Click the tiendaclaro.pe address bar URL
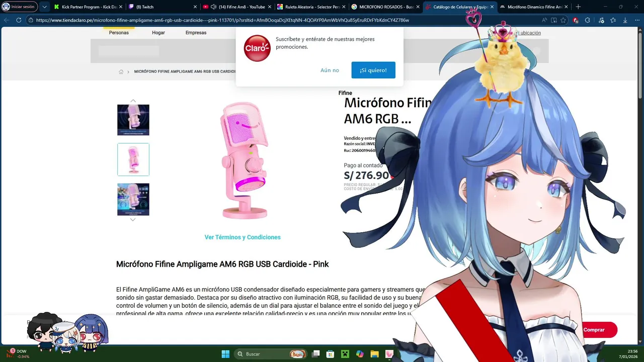This screenshot has height=362, width=644. [222, 20]
